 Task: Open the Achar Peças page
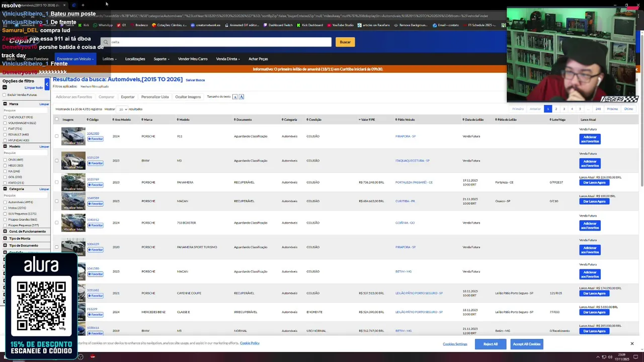click(258, 59)
